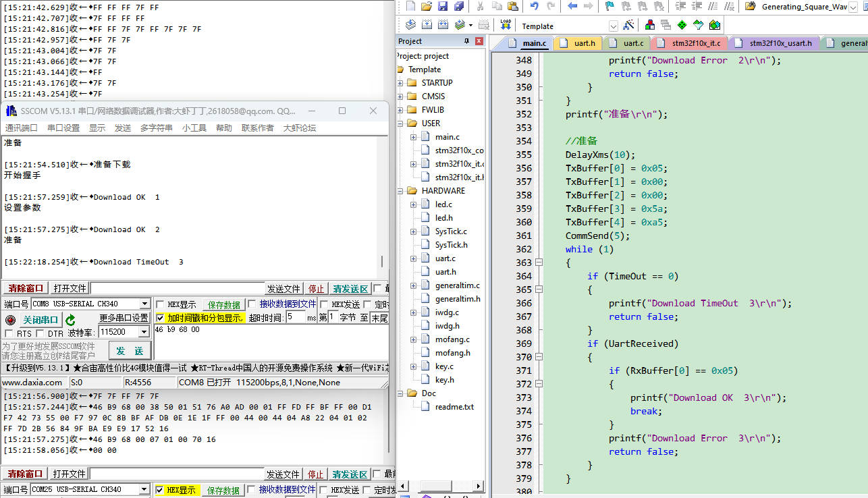The image size is (868, 498).
Task: Collapse code fold at line 363
Action: tap(539, 262)
